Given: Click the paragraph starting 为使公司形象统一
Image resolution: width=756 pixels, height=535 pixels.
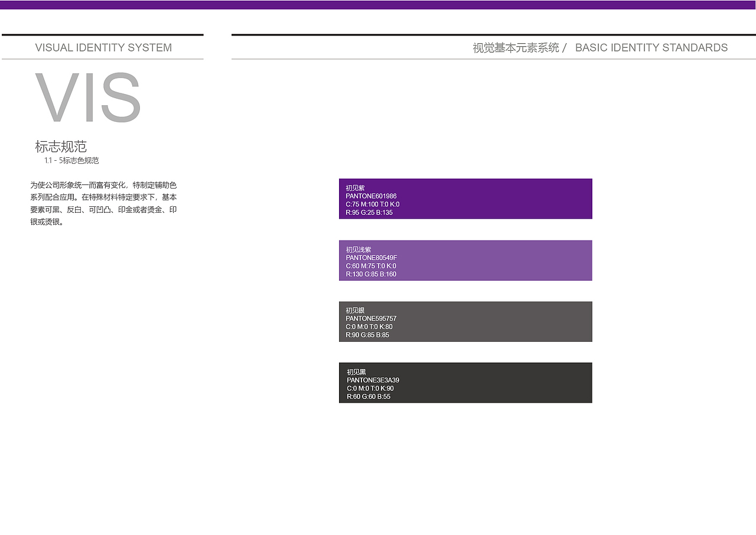Looking at the screenshot, I should (103, 203).
